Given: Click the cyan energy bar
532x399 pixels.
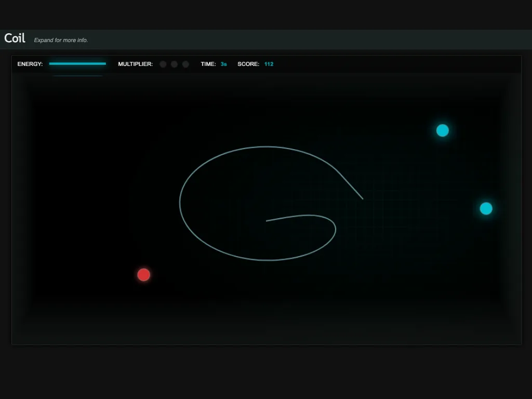Looking at the screenshot, I should coord(77,63).
